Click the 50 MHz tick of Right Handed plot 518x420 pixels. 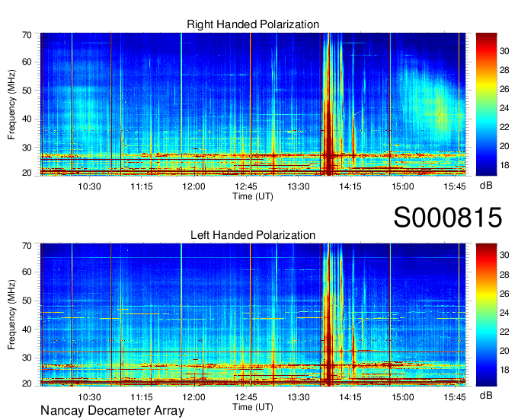(27, 91)
